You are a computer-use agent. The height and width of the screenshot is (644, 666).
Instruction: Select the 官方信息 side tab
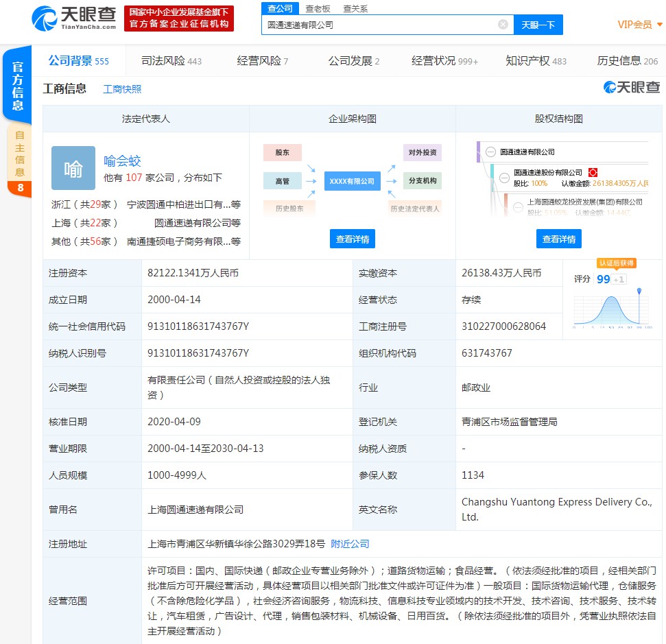pos(17,85)
